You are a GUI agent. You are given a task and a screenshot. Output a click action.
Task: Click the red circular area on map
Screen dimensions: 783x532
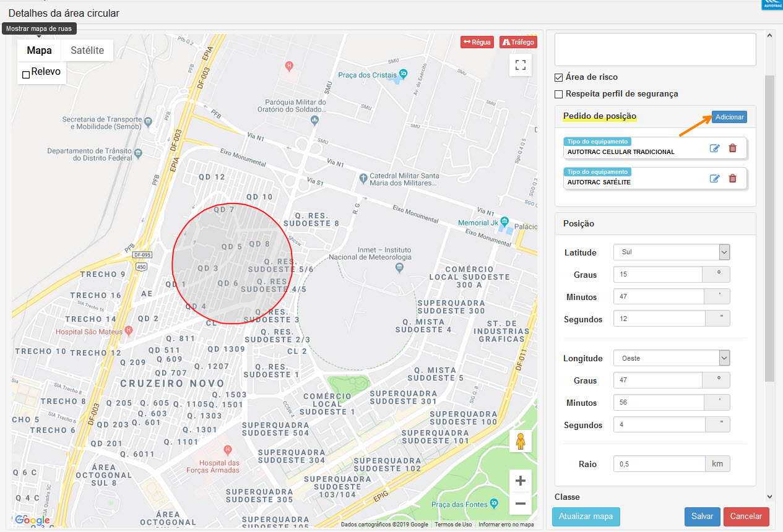point(233,264)
